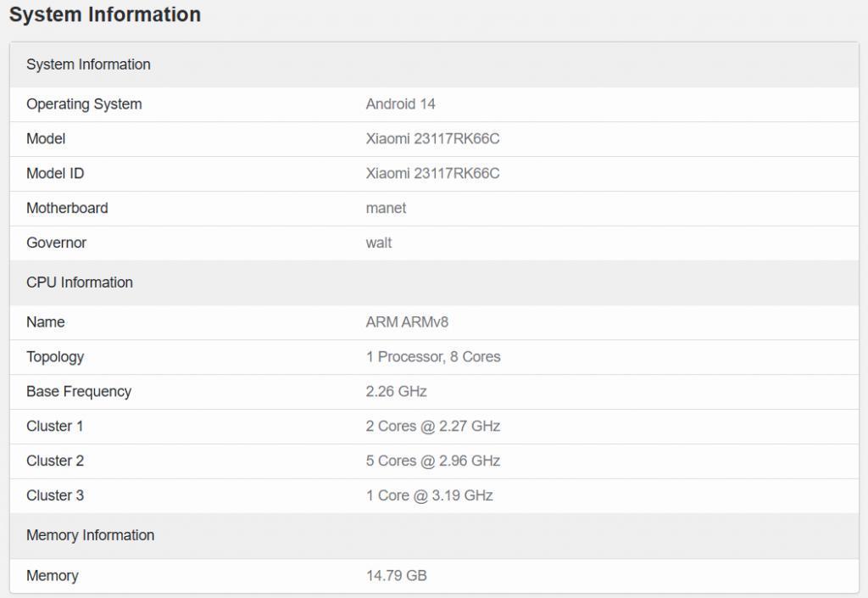Click the Operating System row label
868x598 pixels.
click(84, 104)
